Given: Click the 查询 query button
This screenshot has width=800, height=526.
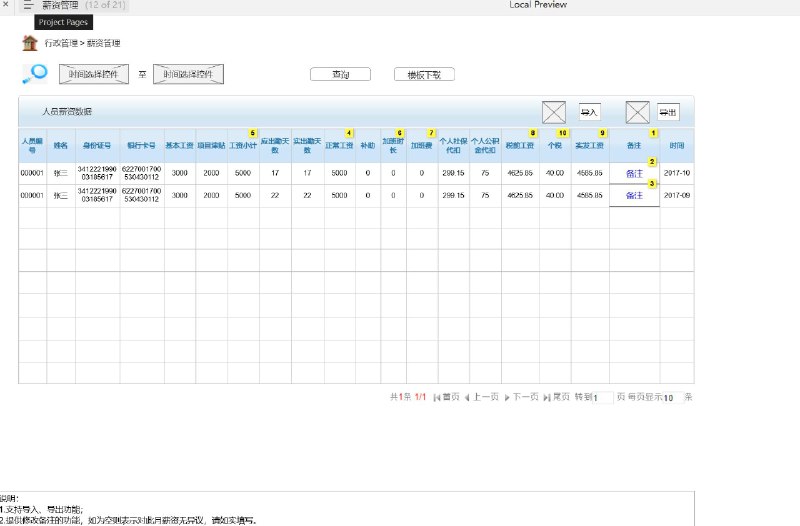Looking at the screenshot, I should point(340,74).
